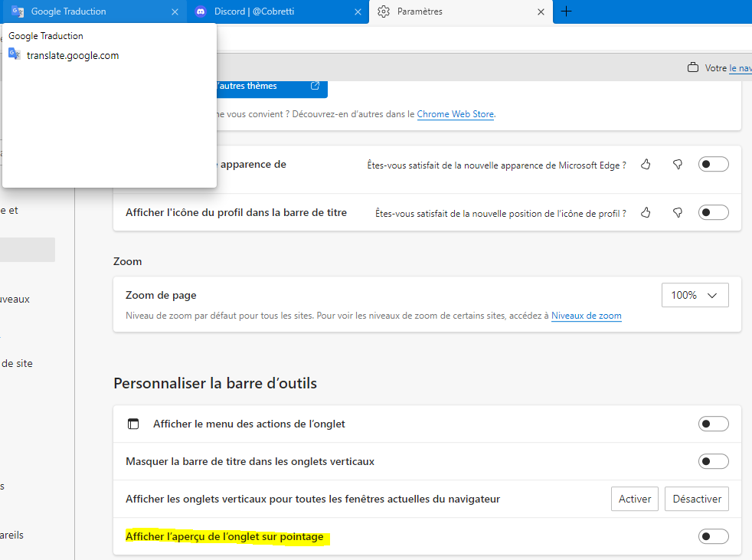This screenshot has width=752, height=560.
Task: Click the Google Traduction favicon in the tab
Action: coord(18,11)
